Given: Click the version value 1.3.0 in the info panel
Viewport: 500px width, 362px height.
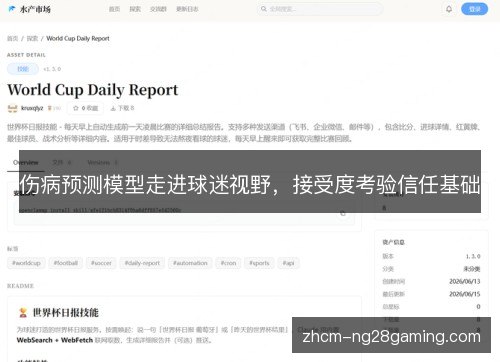Looking at the screenshot, I should pyautogui.click(x=473, y=256).
